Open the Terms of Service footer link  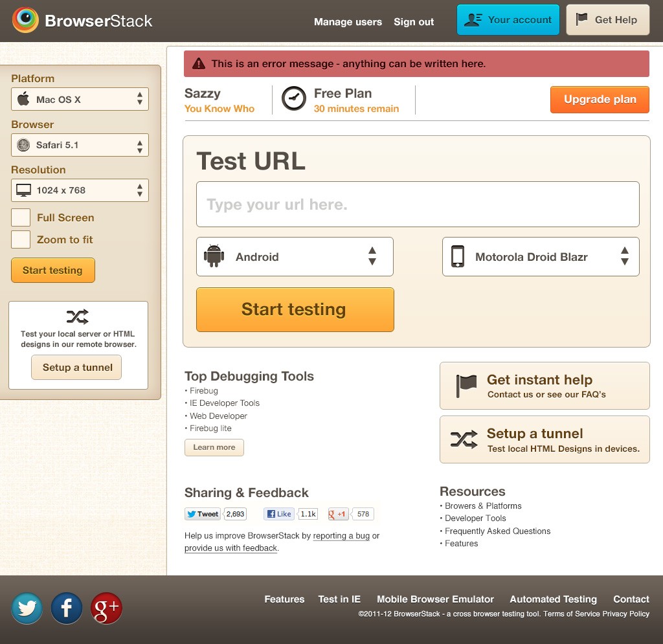pos(572,614)
